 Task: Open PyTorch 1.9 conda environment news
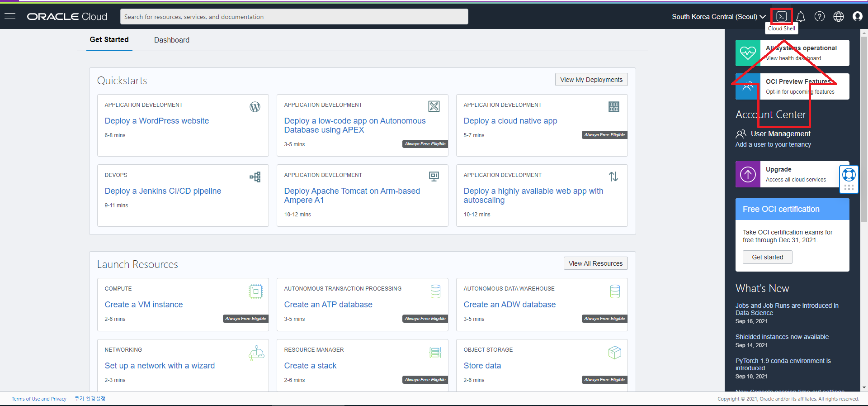(x=783, y=364)
